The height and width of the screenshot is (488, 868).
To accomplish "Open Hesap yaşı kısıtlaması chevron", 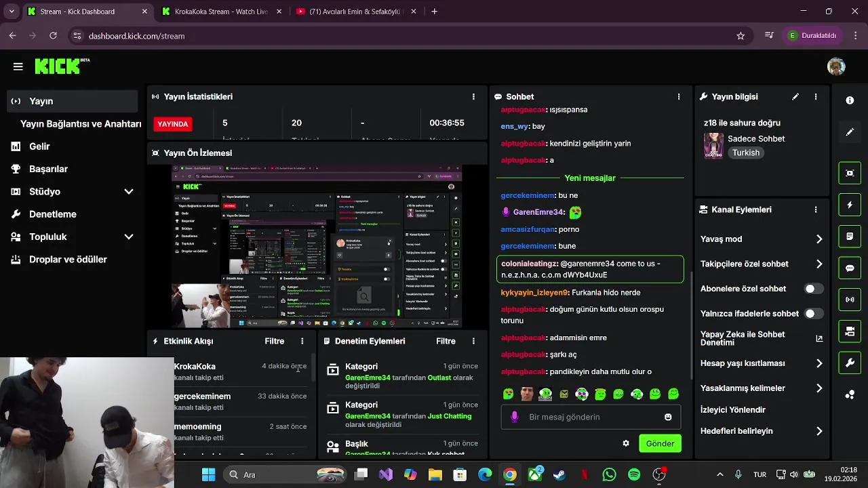I will click(819, 364).
